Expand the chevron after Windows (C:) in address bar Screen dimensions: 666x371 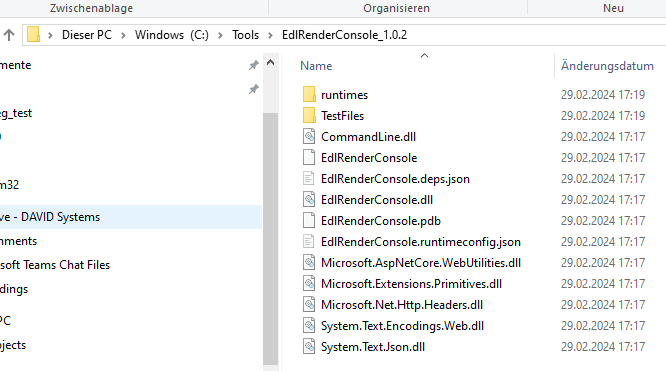pyautogui.click(x=220, y=35)
